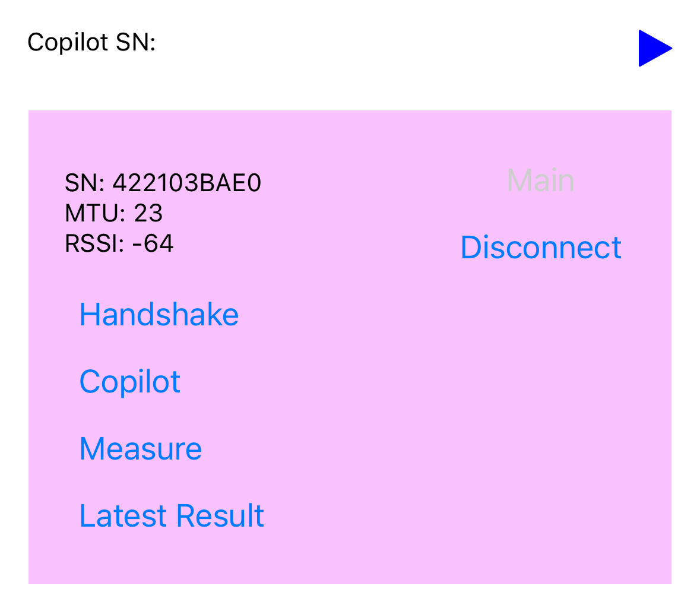Click the SN: 422103BAE0 serial text
700x605 pixels.
point(163,183)
